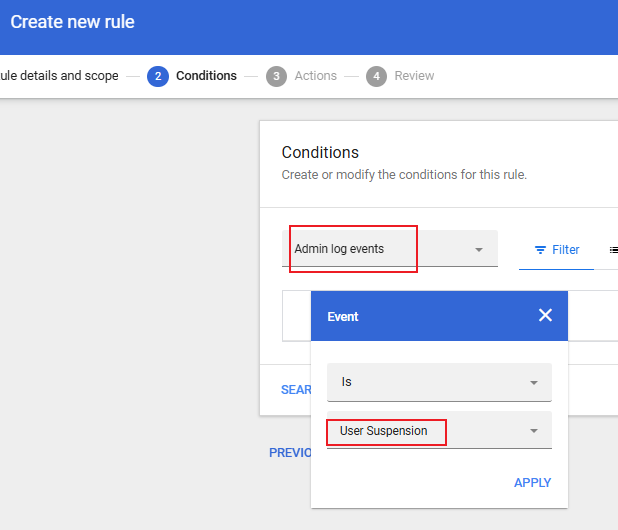The image size is (618, 530).
Task: Click the Event popup header title
Action: (x=343, y=316)
